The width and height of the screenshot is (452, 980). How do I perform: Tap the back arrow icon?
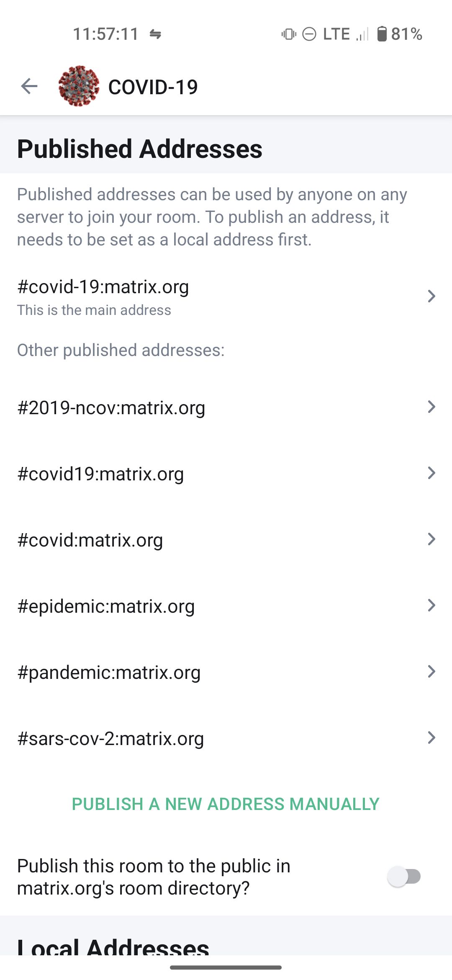pos(29,86)
